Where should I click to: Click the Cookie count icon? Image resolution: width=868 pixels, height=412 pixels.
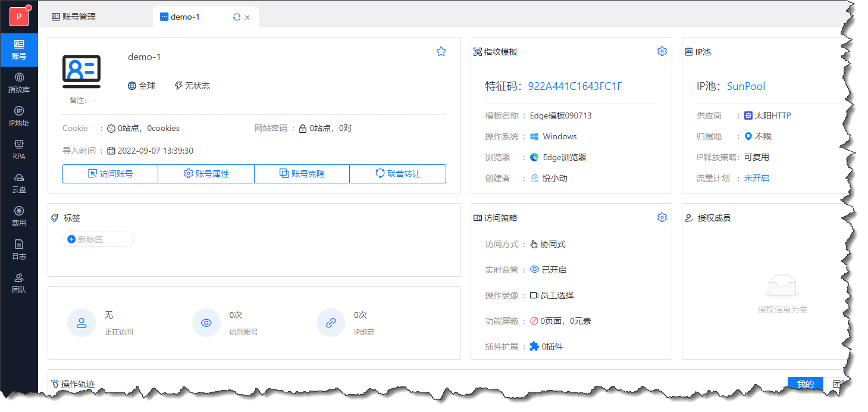(111, 128)
